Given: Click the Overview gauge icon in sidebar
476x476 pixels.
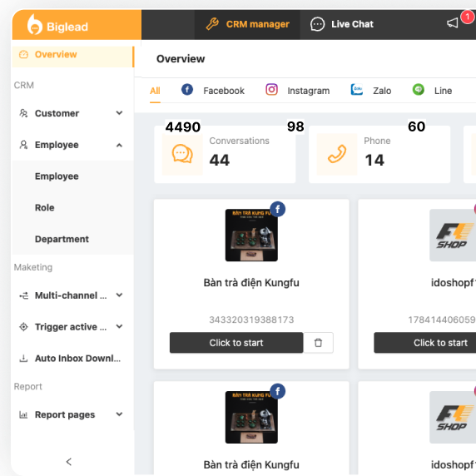Looking at the screenshot, I should pyautogui.click(x=23, y=55).
